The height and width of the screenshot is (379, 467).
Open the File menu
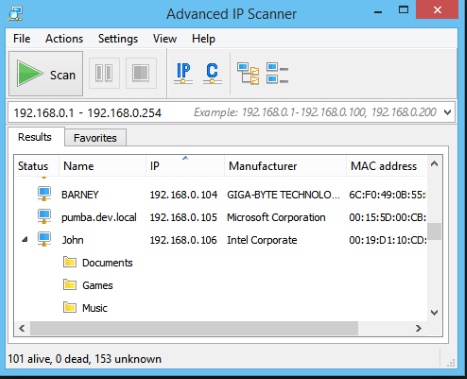[x=22, y=39]
